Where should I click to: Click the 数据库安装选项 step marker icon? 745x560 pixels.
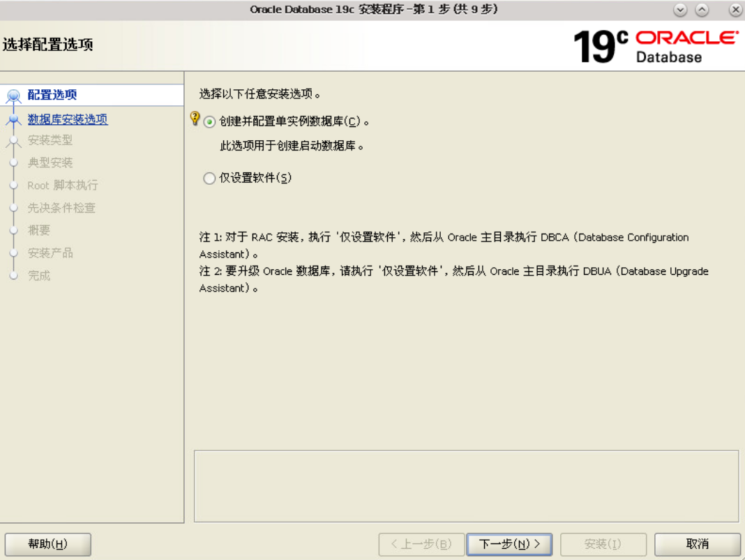(x=13, y=119)
